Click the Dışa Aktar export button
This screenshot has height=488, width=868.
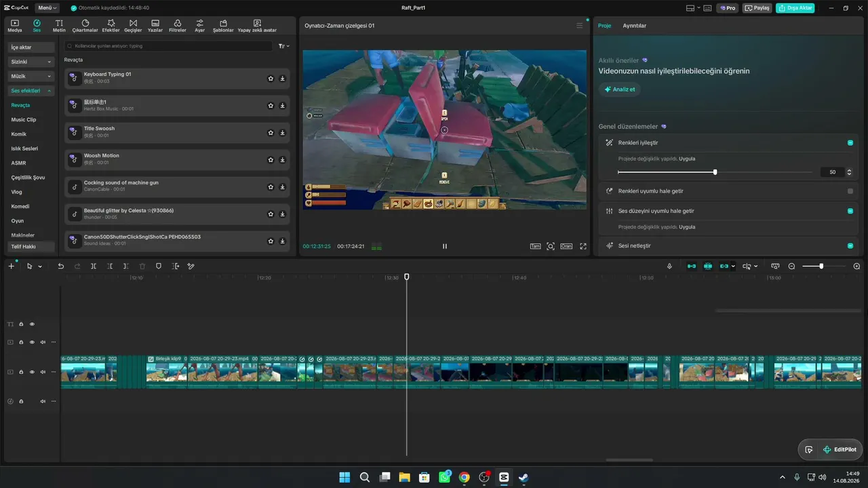pyautogui.click(x=795, y=8)
